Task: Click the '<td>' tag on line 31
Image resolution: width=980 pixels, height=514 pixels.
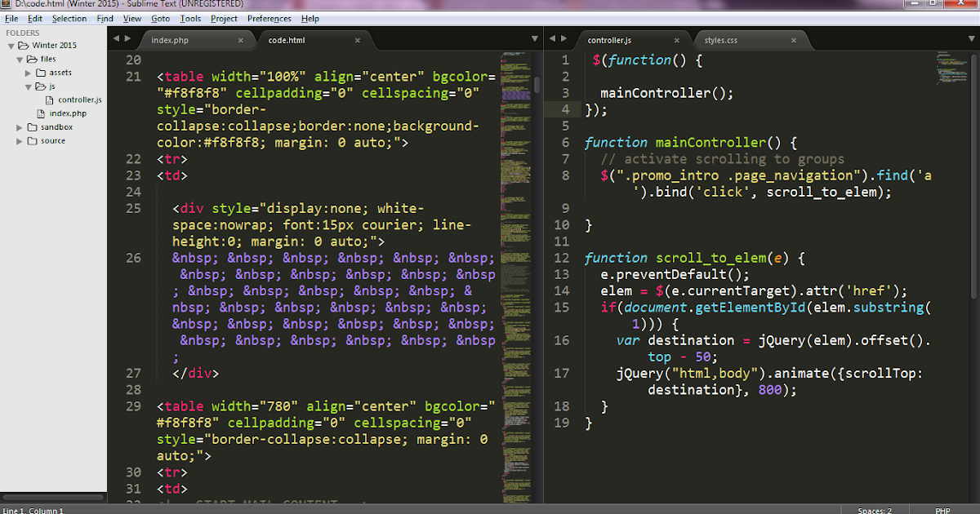Action: pyautogui.click(x=172, y=489)
